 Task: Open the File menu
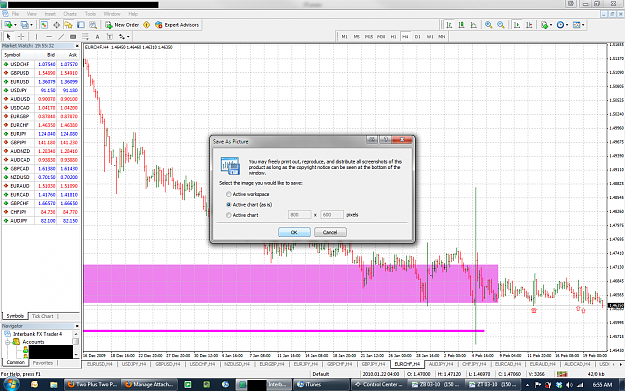(15, 14)
